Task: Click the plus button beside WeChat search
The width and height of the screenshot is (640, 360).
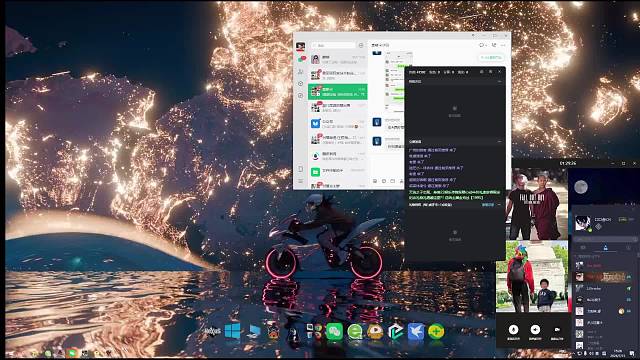Action: tap(361, 45)
